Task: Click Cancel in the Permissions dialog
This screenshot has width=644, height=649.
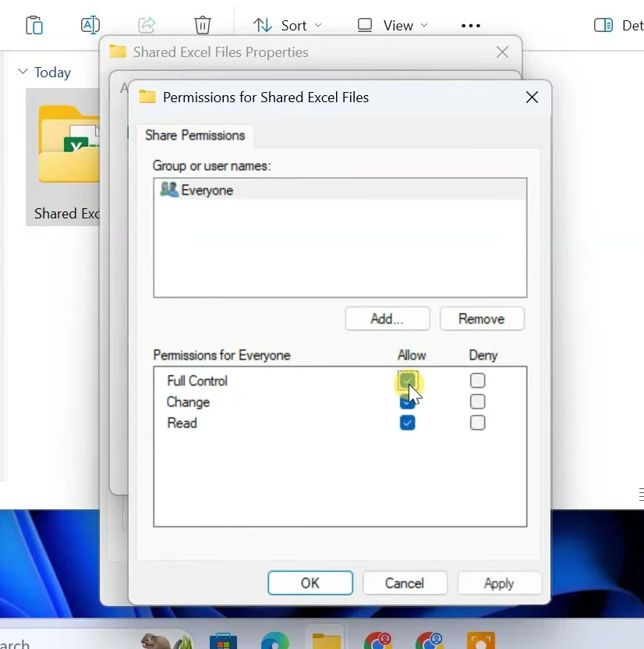Action: [405, 583]
